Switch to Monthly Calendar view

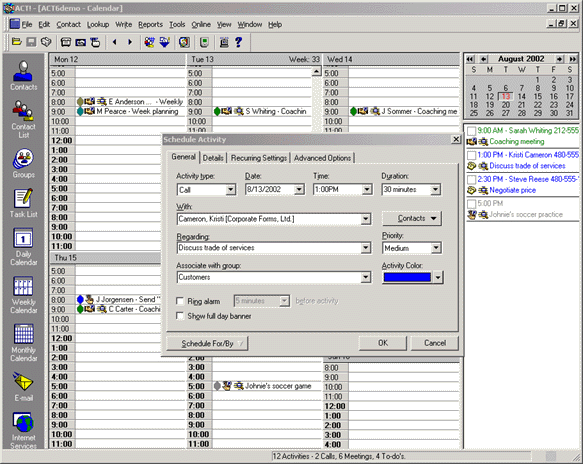(23, 342)
